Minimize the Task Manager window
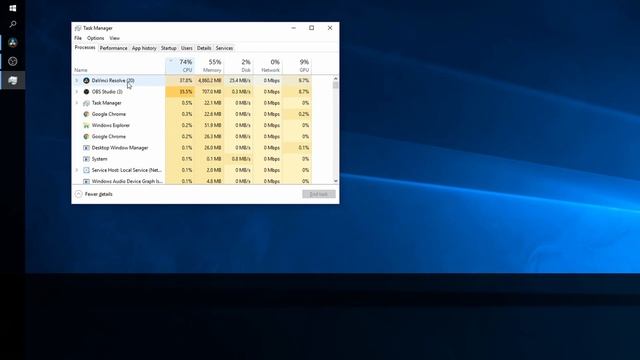640x360 pixels. coord(293,28)
